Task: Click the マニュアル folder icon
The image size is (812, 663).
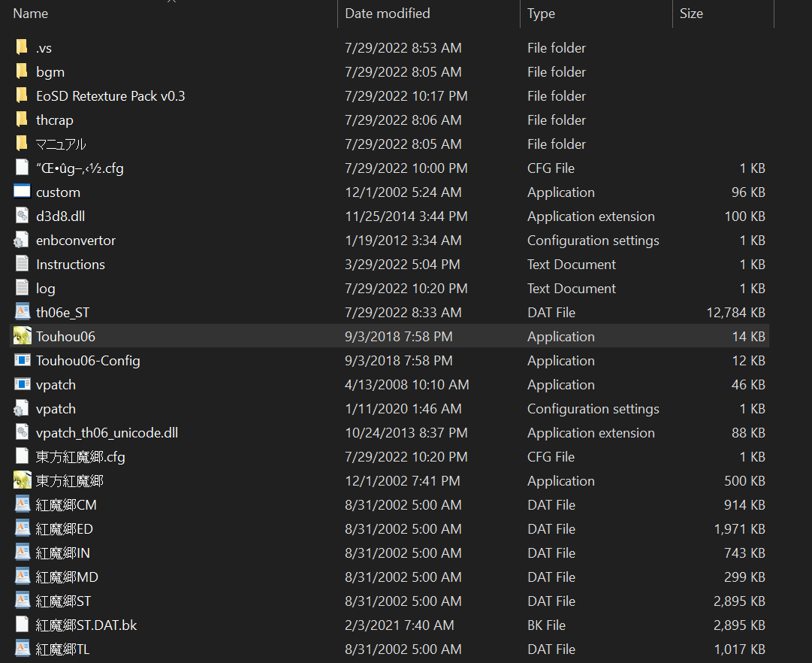Action: [x=22, y=144]
